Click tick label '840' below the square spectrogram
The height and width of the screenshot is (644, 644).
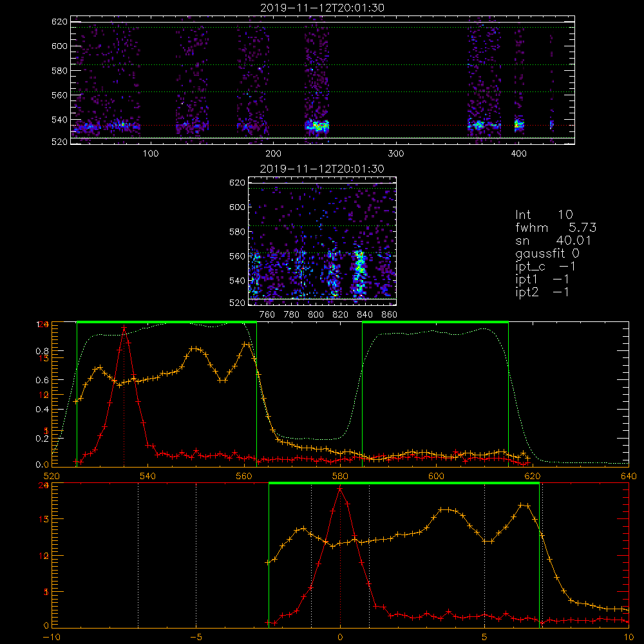pyautogui.click(x=365, y=315)
